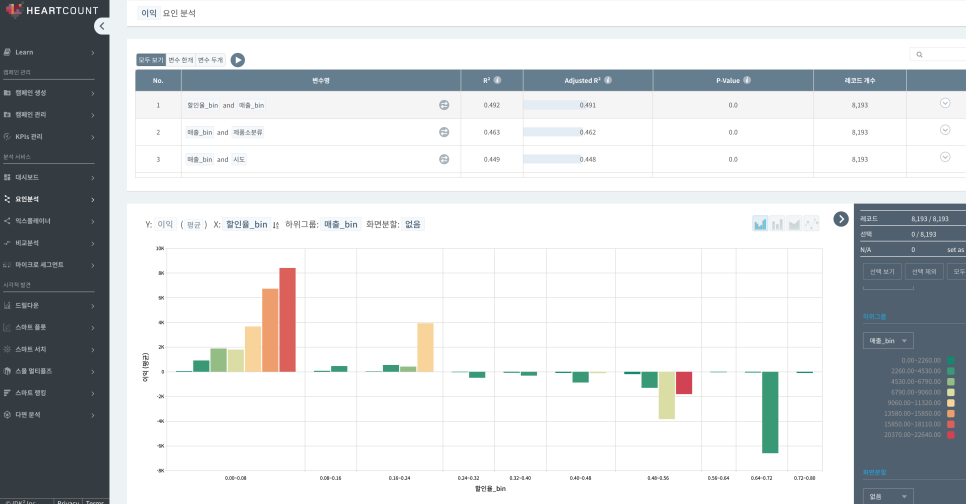
Task: Click the large negative green bar at 0.64~0.72
Action: click(x=770, y=412)
